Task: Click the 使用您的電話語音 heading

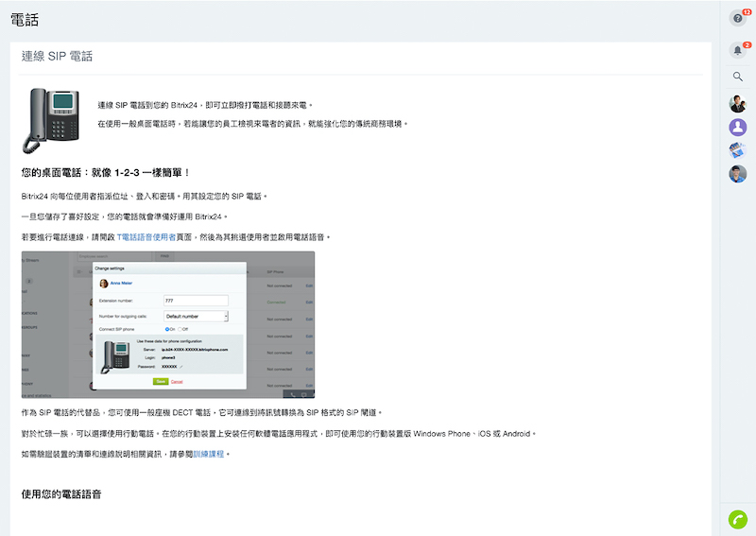Action: pos(61,494)
